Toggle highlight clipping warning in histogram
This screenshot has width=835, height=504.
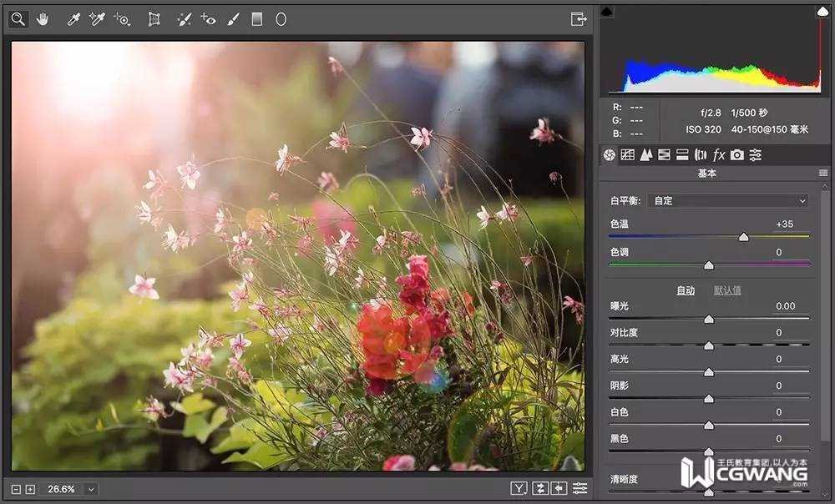coord(822,11)
